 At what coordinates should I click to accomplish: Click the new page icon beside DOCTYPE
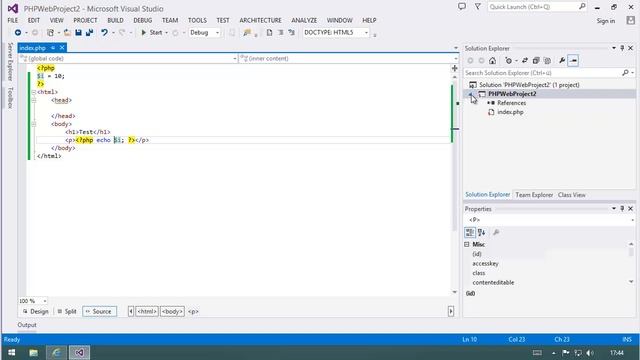269,33
